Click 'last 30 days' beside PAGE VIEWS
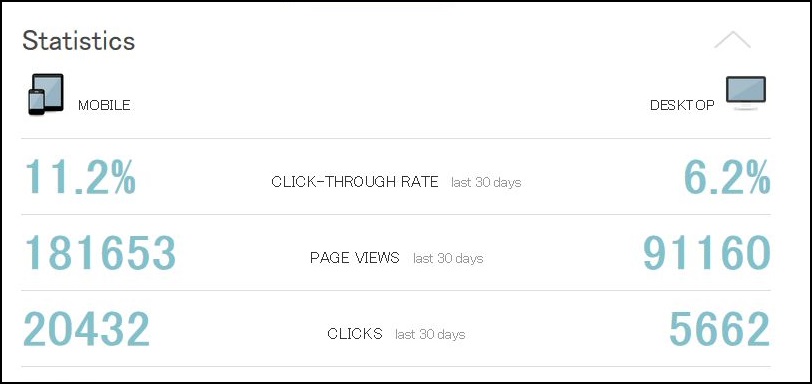The image size is (812, 384). [448, 258]
